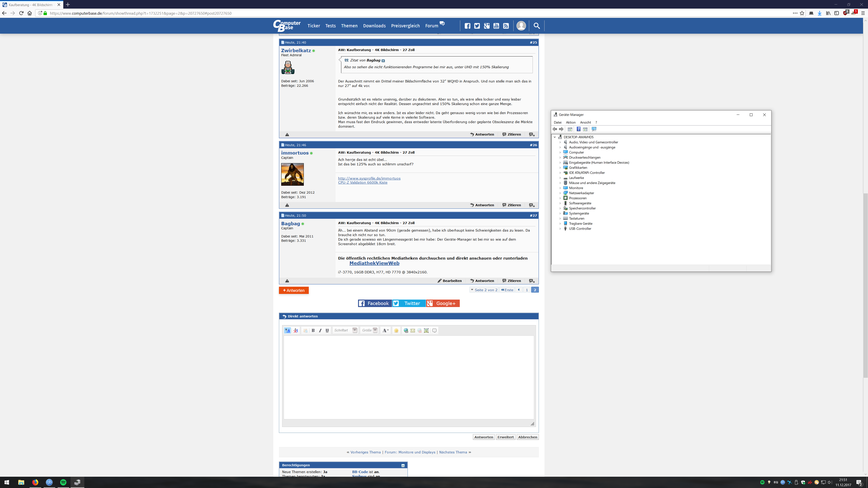Toggle bold formatting in reply editor
The width and height of the screenshot is (868, 488).
coord(313,330)
